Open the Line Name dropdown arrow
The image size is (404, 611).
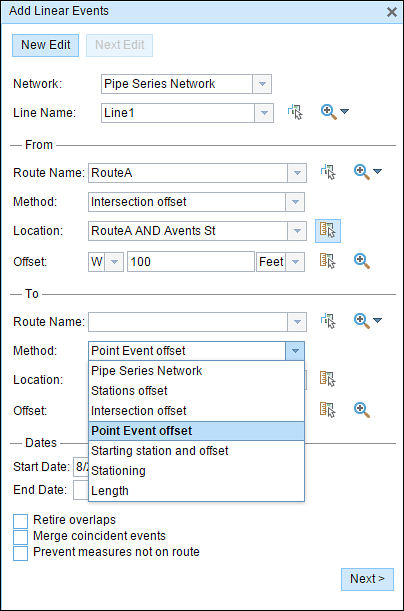(x=264, y=113)
